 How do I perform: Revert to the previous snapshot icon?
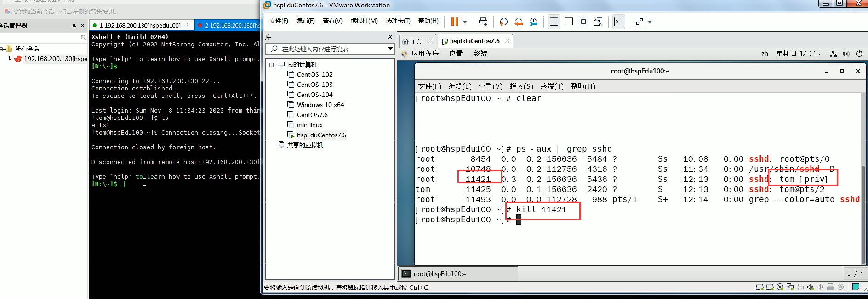[519, 22]
